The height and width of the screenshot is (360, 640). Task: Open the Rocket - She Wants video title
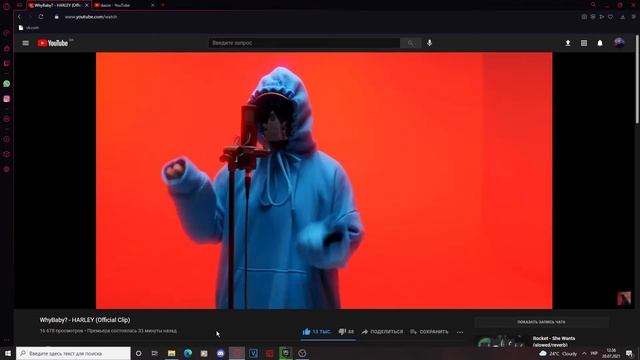[x=554, y=341]
